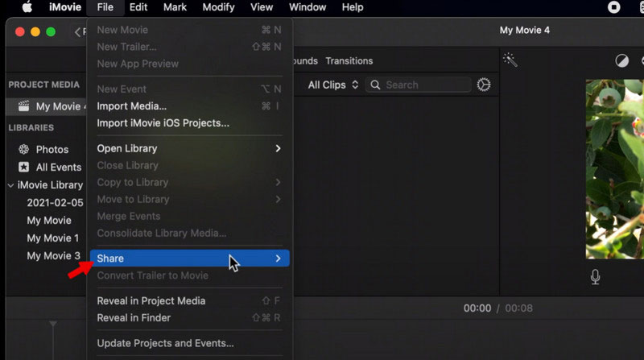Click the PROJECT MEDIA heading
Viewport: 644px width, 360px height.
point(44,85)
